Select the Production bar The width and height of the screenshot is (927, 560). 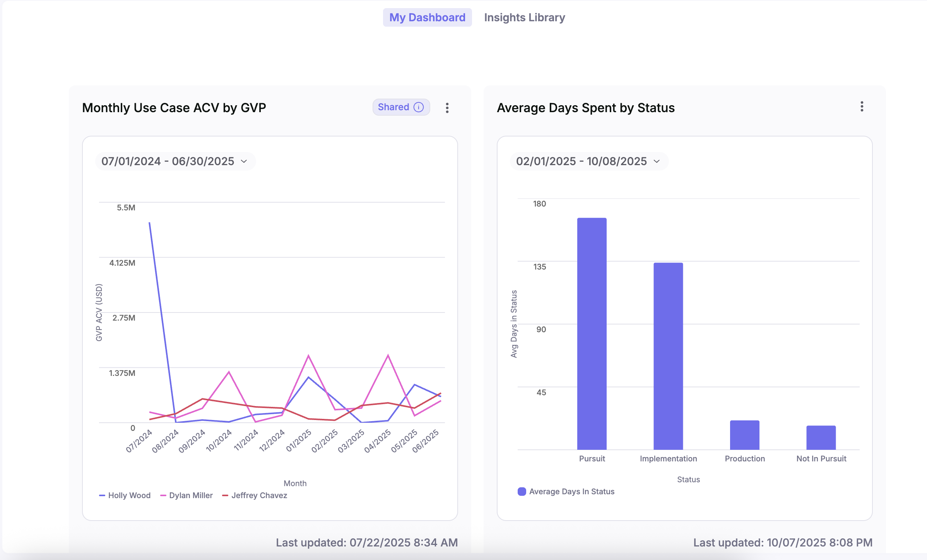744,435
